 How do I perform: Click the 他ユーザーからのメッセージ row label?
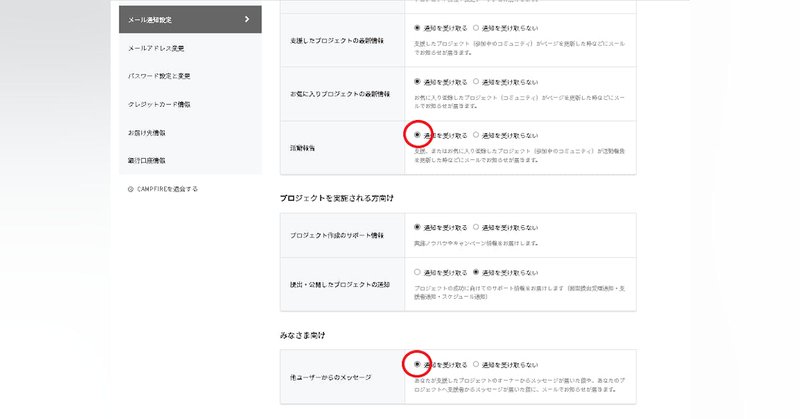pyautogui.click(x=331, y=378)
